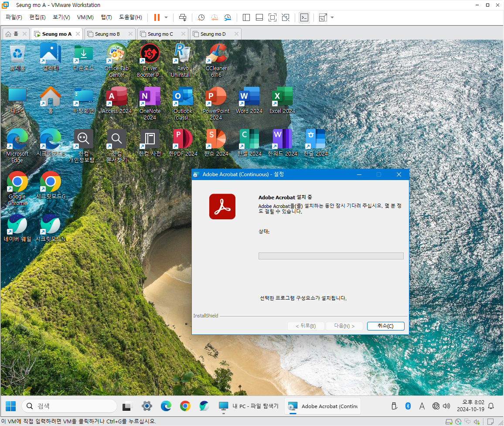Enter full screen mode icon
The width and height of the screenshot is (504, 426).
(272, 17)
